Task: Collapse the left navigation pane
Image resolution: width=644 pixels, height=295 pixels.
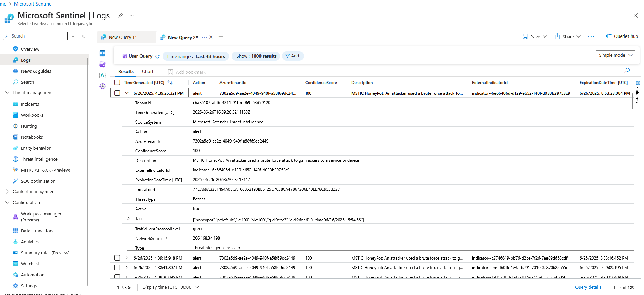Action: pos(83,36)
